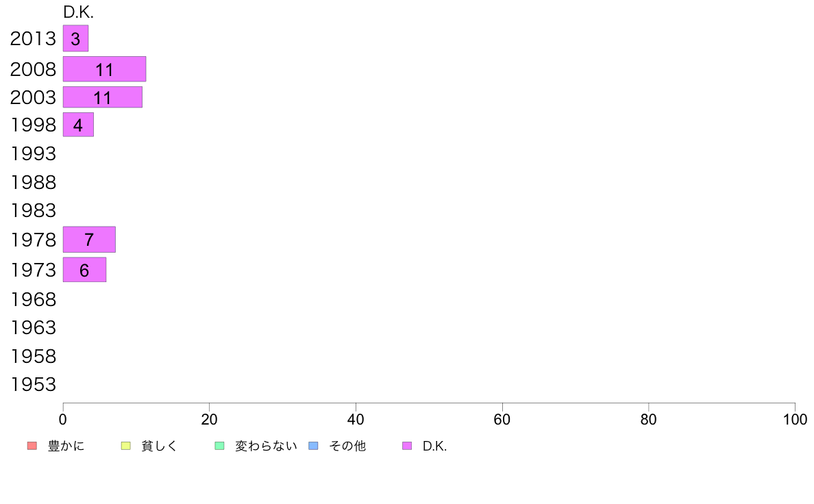Click the green 変わらない legend swatch
This screenshot has width=814, height=504.
[219, 446]
